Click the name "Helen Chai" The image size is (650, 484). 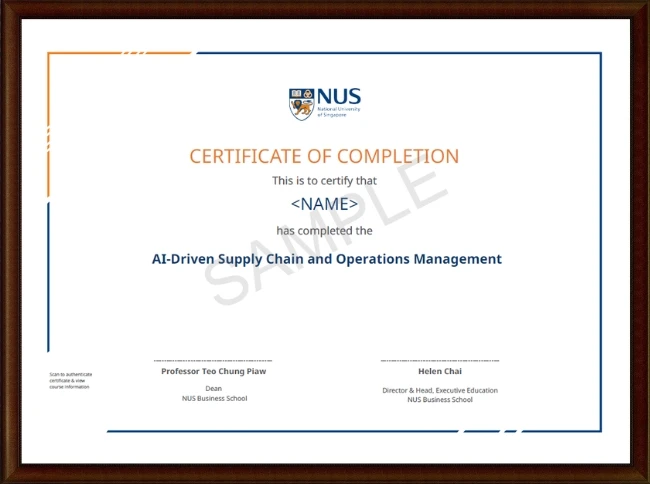point(440,371)
